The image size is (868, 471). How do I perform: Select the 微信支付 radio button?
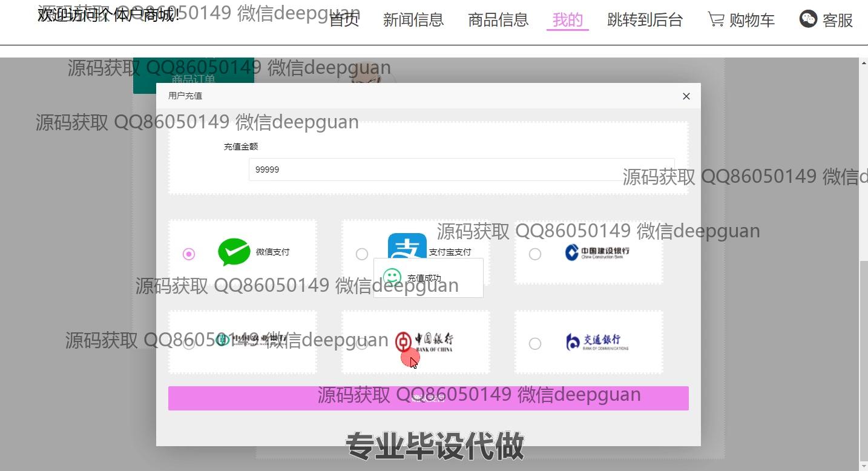coord(189,254)
